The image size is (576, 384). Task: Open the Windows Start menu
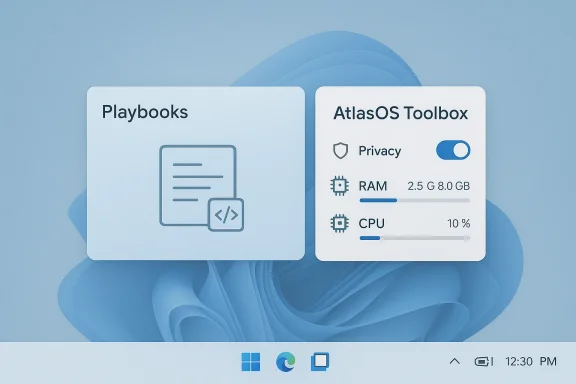251,362
